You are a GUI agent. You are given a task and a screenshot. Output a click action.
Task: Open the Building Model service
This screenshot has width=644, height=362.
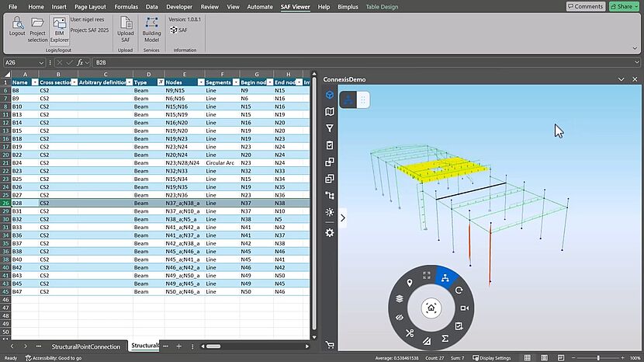click(152, 30)
